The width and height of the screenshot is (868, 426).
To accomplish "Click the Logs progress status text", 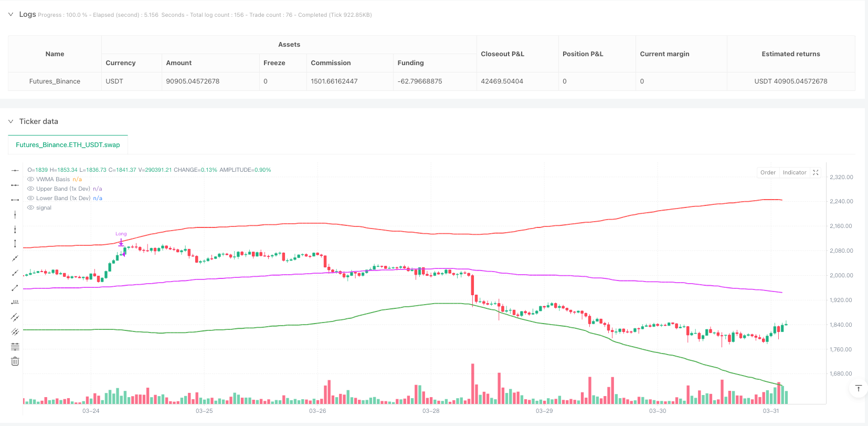I will [205, 15].
